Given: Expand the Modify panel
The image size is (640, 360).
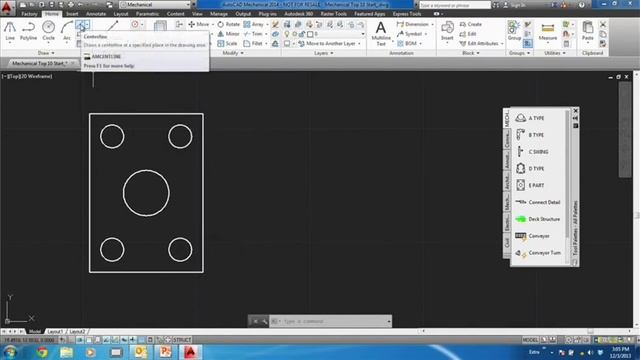Looking at the screenshot, I should tap(233, 53).
